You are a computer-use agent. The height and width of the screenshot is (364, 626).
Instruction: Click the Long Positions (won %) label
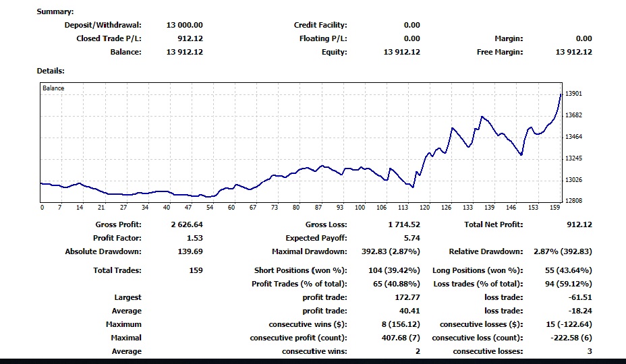click(x=478, y=270)
